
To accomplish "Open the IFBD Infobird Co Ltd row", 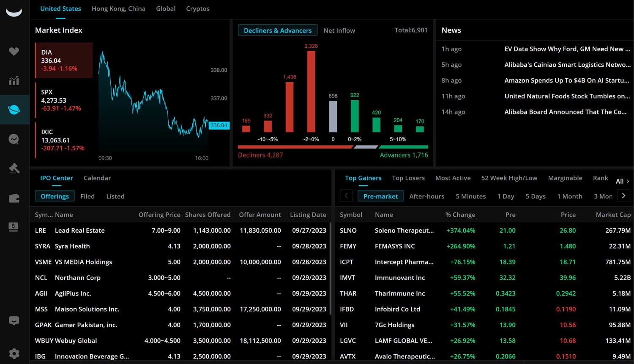I will click(x=485, y=309).
